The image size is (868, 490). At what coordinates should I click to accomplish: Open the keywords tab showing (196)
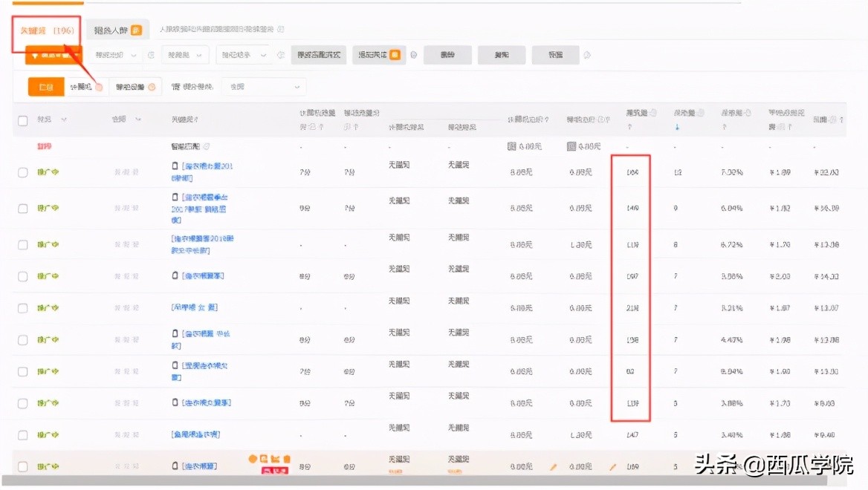coord(47,30)
